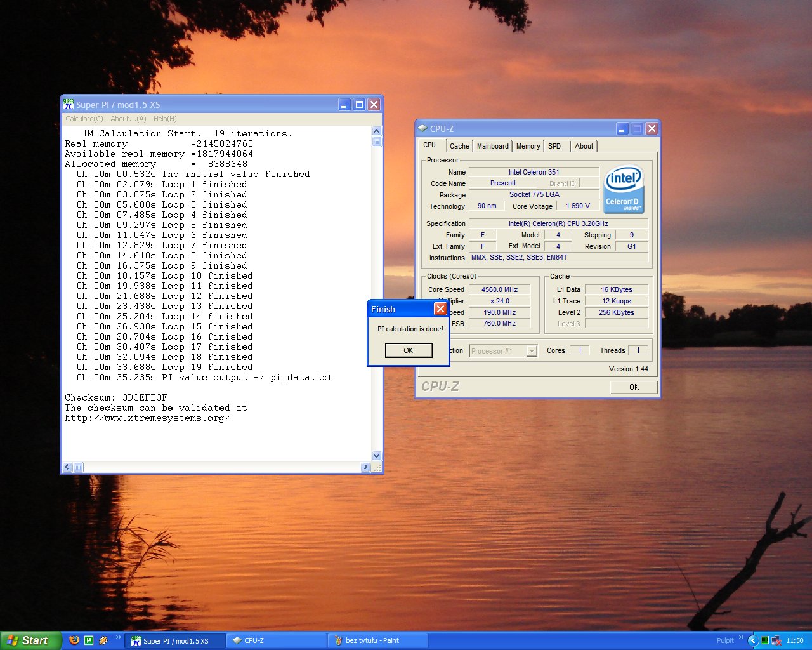Click the Level 2 value 256 KBytes
The image size is (812, 650).
[x=616, y=312]
